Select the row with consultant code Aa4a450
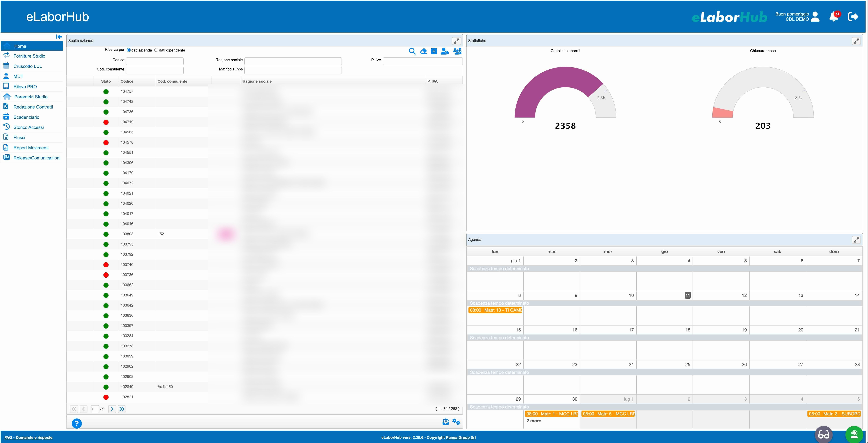 [x=265, y=387]
